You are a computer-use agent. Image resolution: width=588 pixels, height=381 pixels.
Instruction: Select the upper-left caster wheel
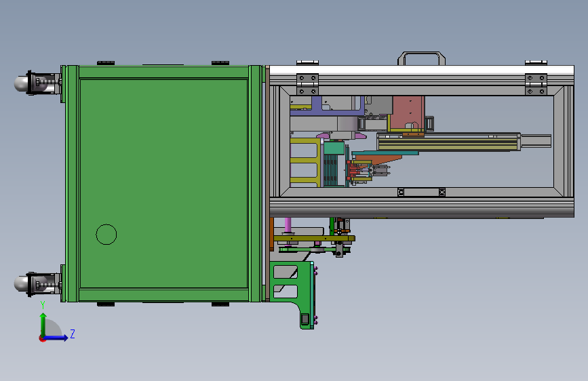[x=37, y=83]
